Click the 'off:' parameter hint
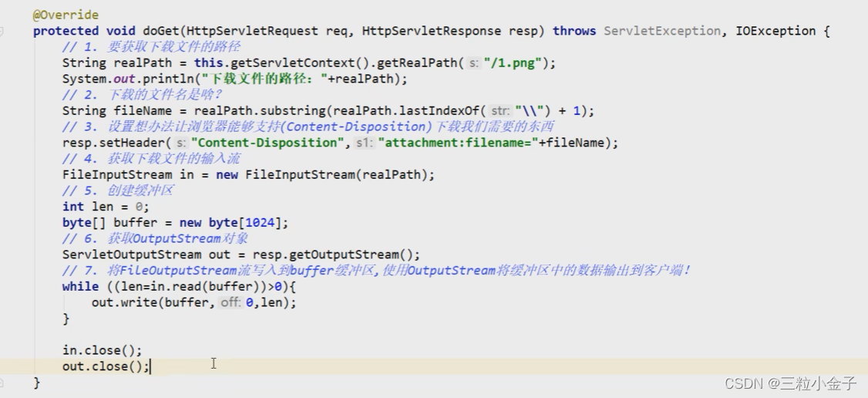The width and height of the screenshot is (868, 398). point(230,303)
